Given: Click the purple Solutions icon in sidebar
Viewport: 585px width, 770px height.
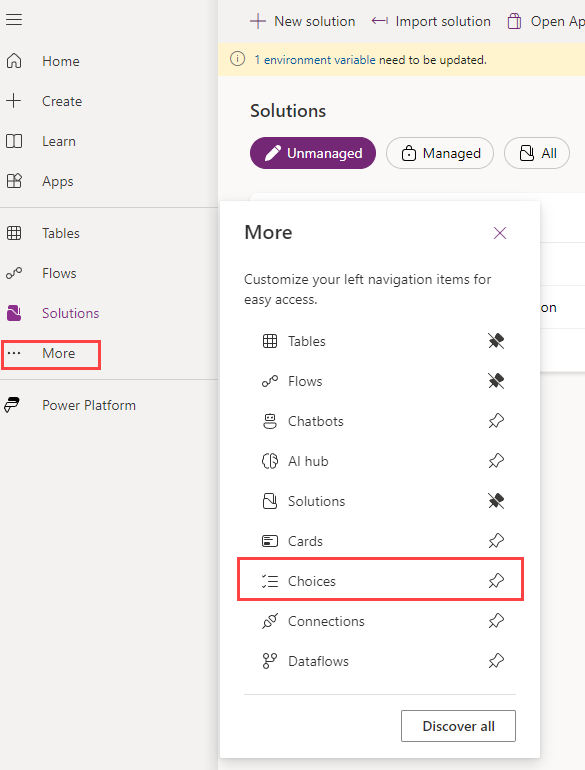Looking at the screenshot, I should [14, 313].
